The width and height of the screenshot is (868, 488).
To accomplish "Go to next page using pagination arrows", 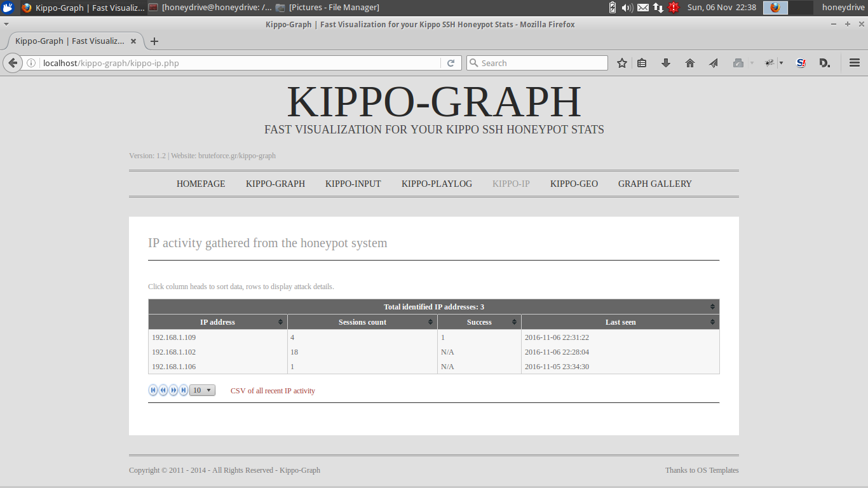I will (173, 390).
